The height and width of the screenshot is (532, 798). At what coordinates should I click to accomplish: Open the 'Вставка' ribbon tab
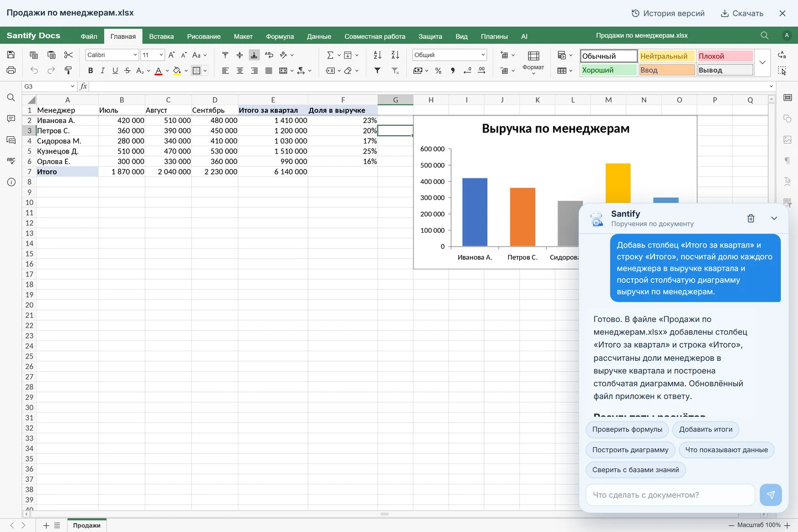161,37
